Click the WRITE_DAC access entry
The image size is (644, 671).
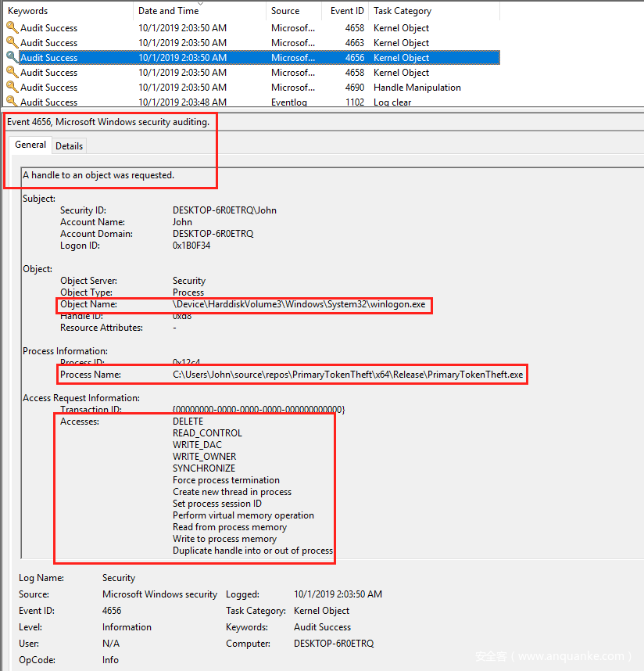pos(197,445)
